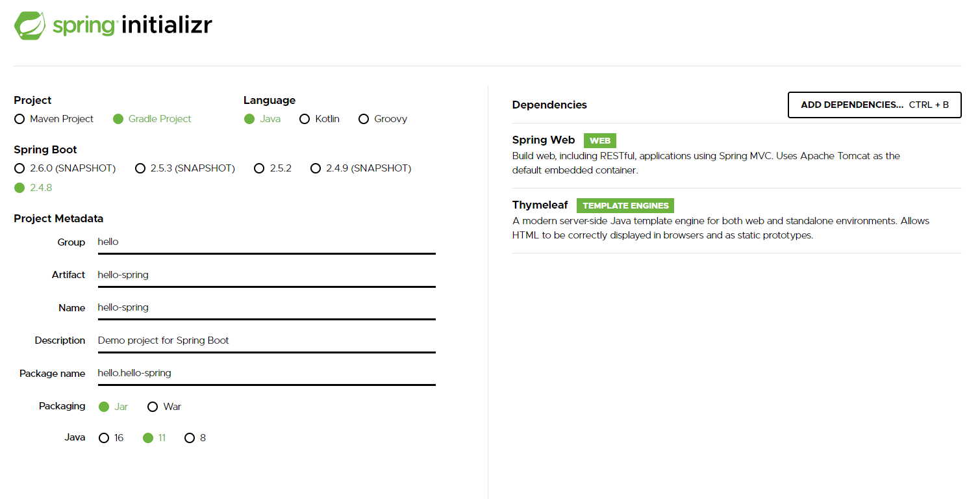Pick Java version 16
The height and width of the screenshot is (499, 980).
[x=104, y=438]
